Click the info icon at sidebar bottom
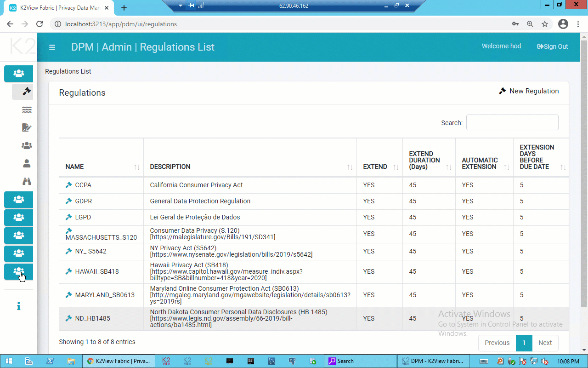This screenshot has width=588, height=368. (x=18, y=305)
